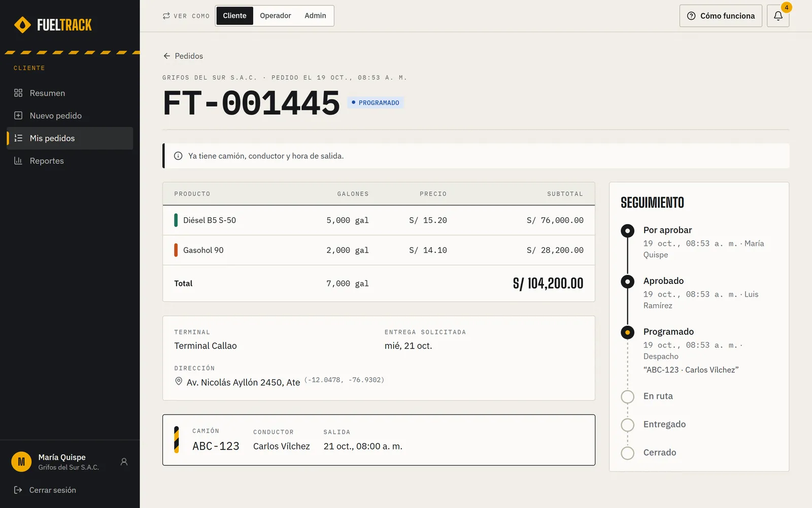The height and width of the screenshot is (508, 812).
Task: Go to Nuevo pedido
Action: (x=70, y=115)
